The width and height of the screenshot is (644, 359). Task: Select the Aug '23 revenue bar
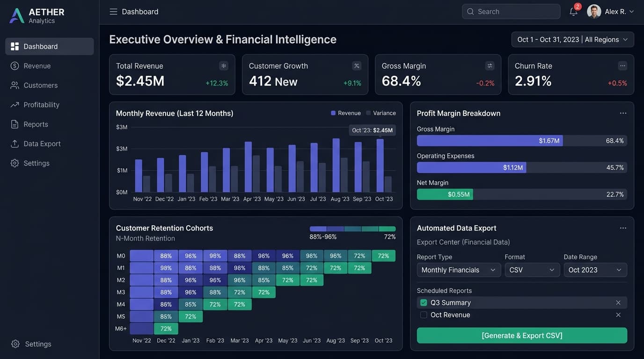click(336, 165)
